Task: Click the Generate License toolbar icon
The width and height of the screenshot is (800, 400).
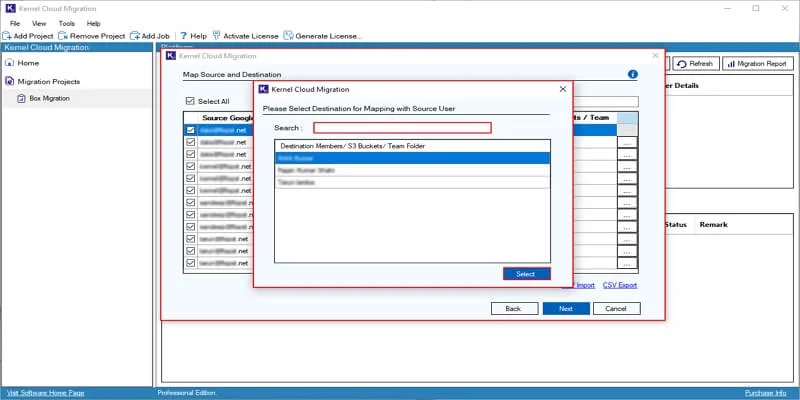Action: (x=288, y=36)
